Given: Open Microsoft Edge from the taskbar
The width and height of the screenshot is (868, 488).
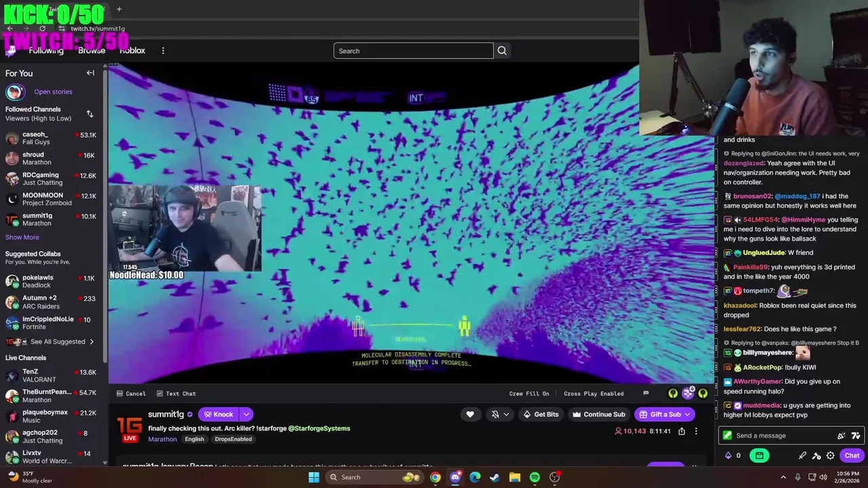Looking at the screenshot, I should click(475, 477).
